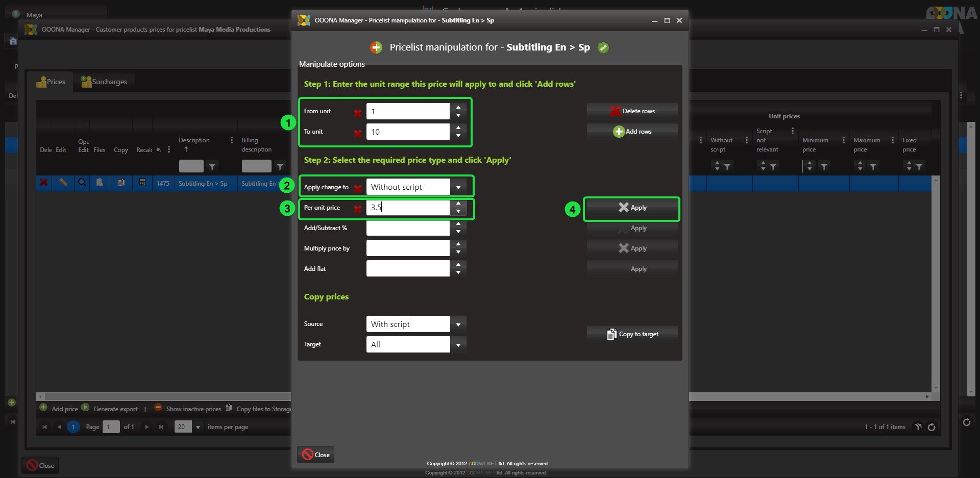Click the red delete X in row 1475

coord(44,183)
